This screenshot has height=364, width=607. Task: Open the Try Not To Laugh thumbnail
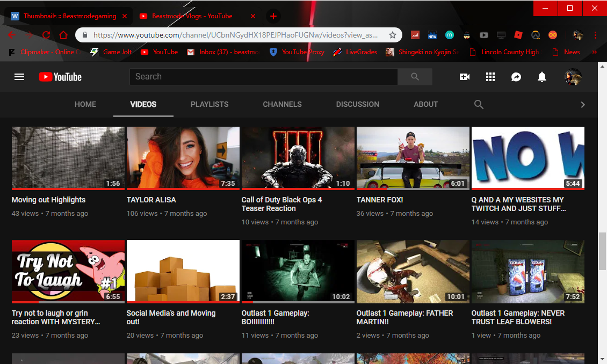(x=68, y=272)
